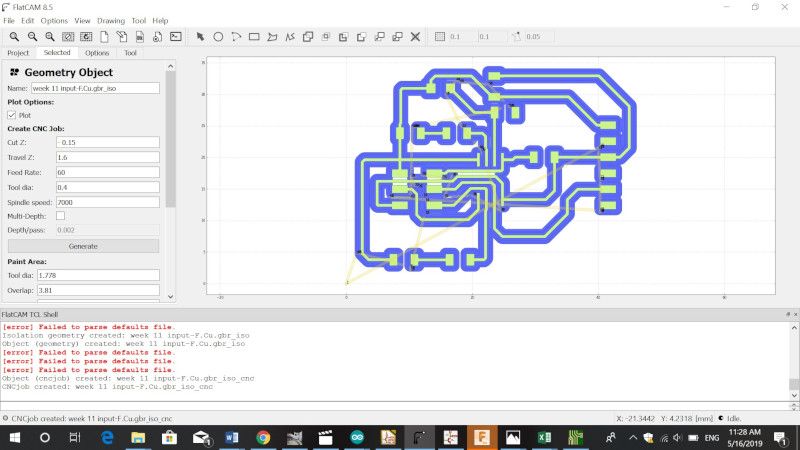The width and height of the screenshot is (800, 450).
Task: Open the Help menu
Action: click(160, 21)
